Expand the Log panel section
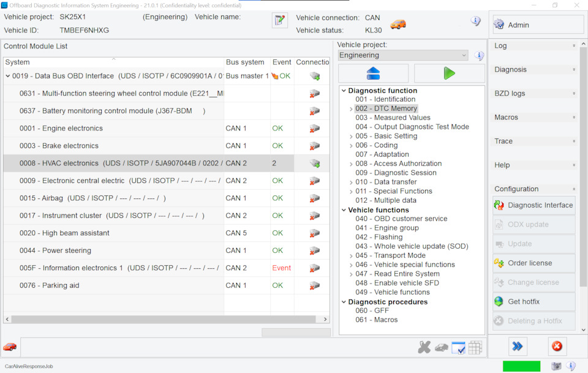 tap(534, 46)
